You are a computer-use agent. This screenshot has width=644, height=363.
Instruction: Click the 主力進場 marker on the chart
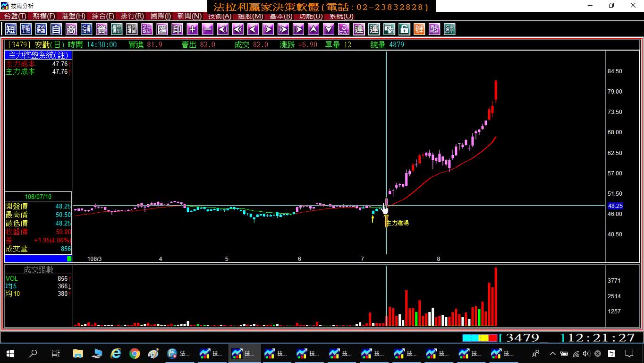(x=397, y=223)
